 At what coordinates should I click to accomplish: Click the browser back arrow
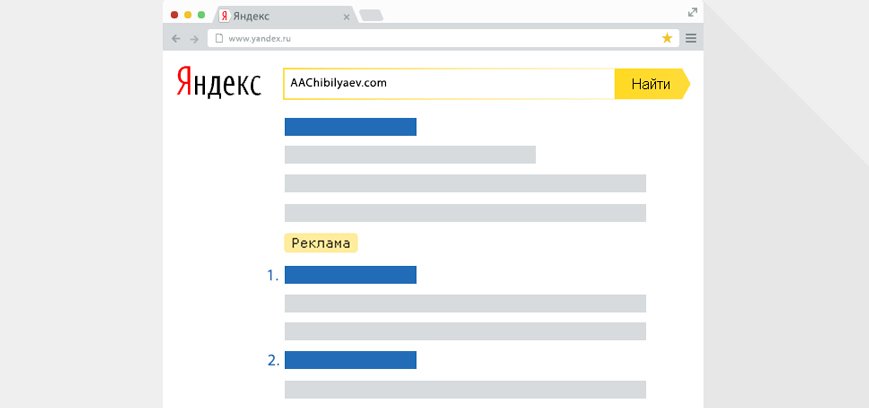click(176, 38)
